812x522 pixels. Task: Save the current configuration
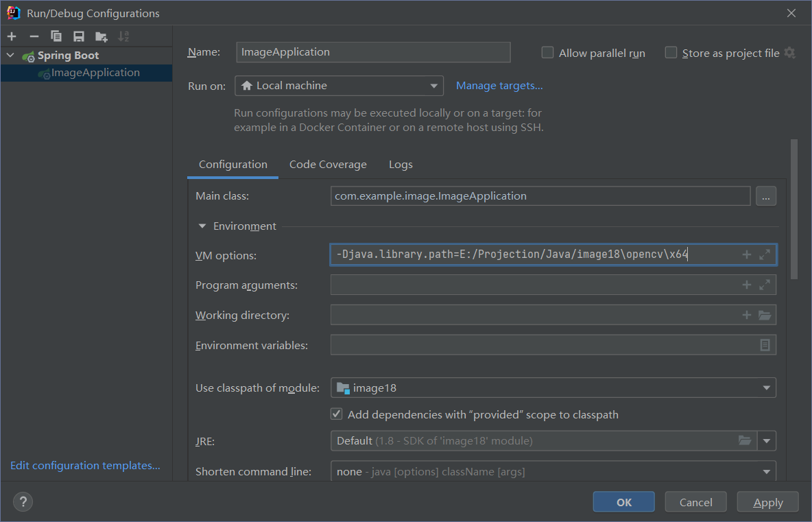[78, 36]
